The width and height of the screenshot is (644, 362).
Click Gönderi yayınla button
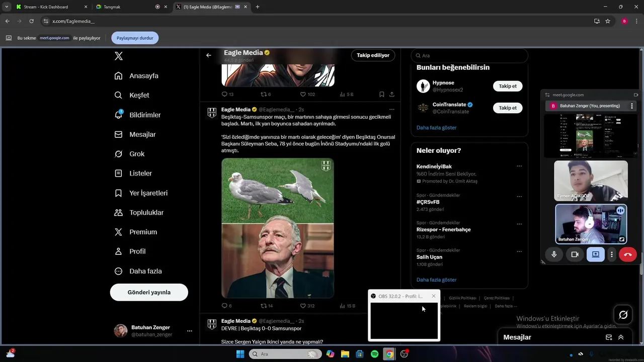coord(149,292)
